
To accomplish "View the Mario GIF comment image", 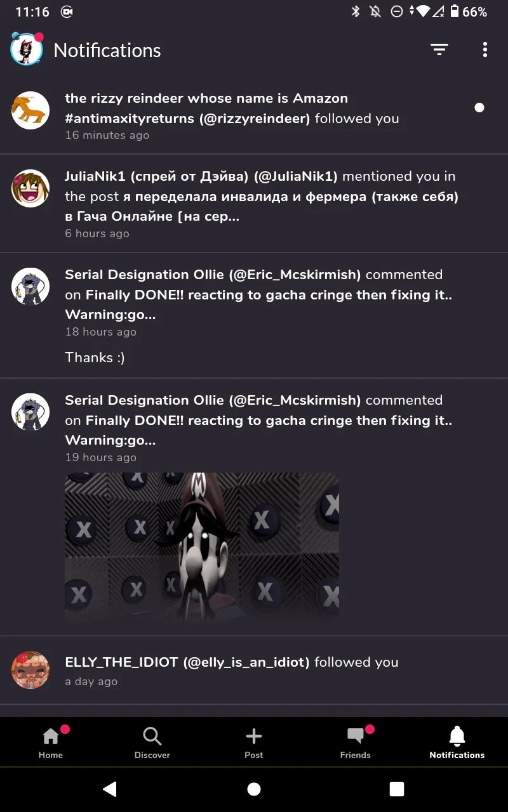I will click(x=202, y=548).
